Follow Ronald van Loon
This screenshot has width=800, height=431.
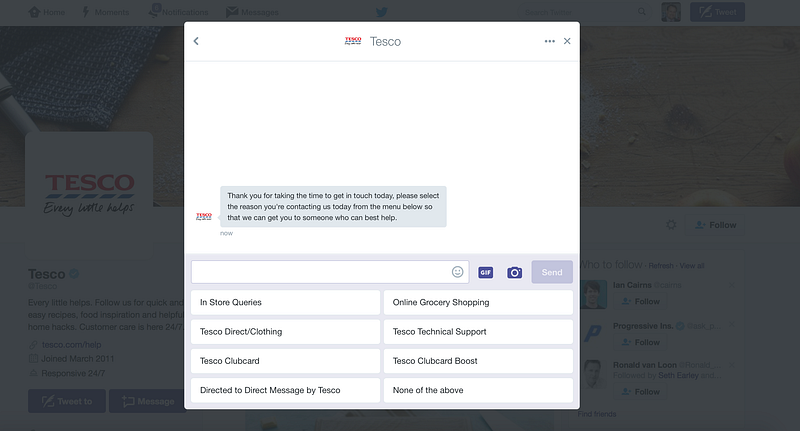640,392
